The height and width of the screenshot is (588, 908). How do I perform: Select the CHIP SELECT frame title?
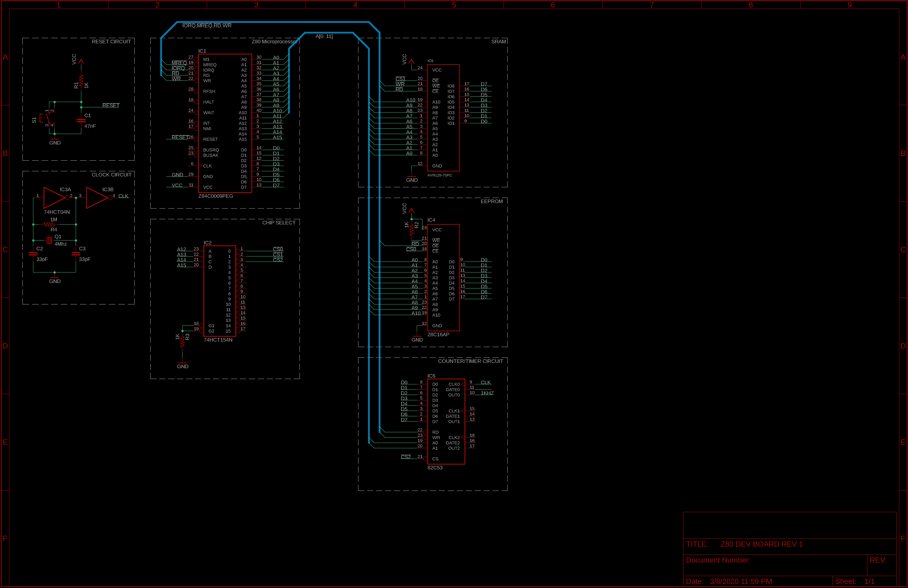click(279, 223)
